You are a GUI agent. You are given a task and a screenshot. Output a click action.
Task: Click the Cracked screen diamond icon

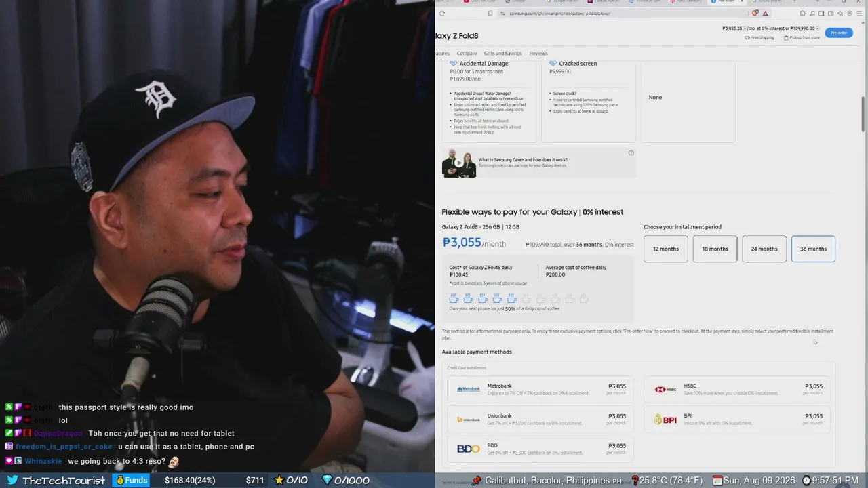pos(553,64)
